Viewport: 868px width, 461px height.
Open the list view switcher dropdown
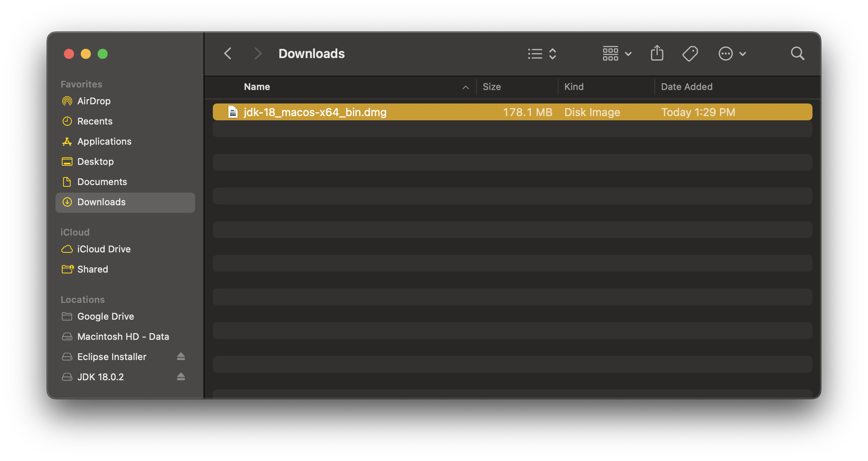coord(542,53)
